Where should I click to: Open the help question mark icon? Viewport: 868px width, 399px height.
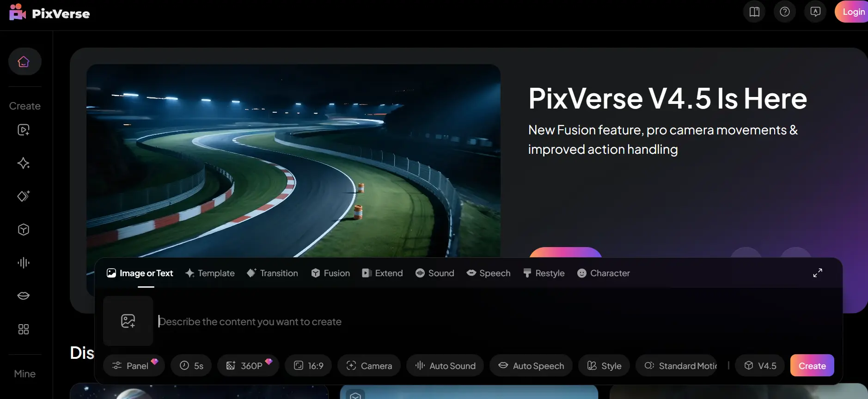pos(785,12)
